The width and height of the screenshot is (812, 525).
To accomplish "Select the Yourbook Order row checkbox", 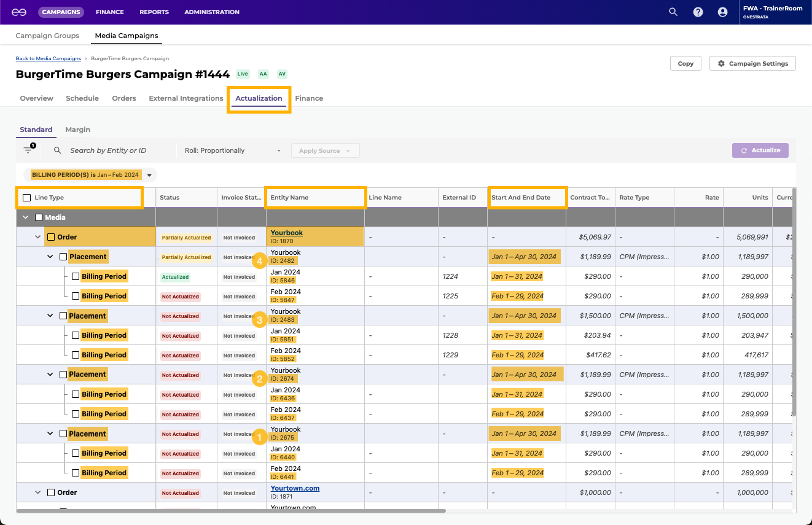I will point(51,237).
